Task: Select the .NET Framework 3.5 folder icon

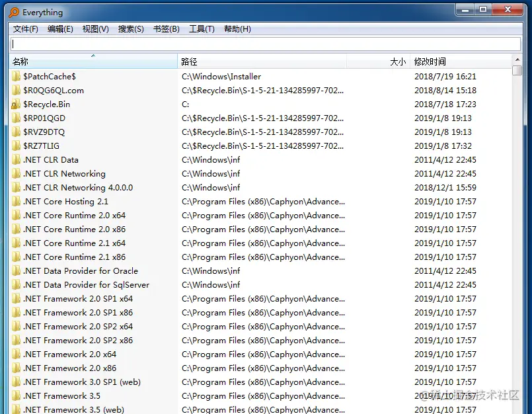Action: point(16,396)
